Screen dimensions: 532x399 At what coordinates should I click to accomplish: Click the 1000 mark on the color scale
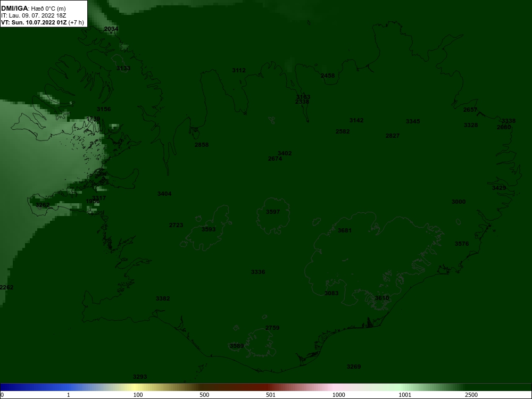(338, 395)
